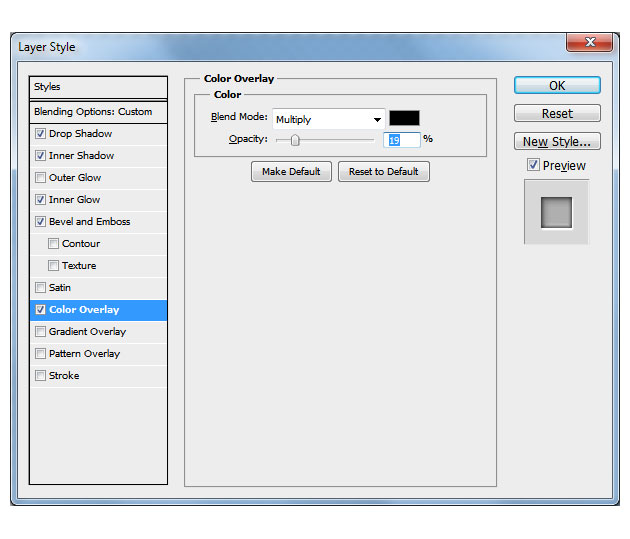Image resolution: width=630 pixels, height=539 pixels.
Task: Confirm with the OK button
Action: tap(557, 86)
